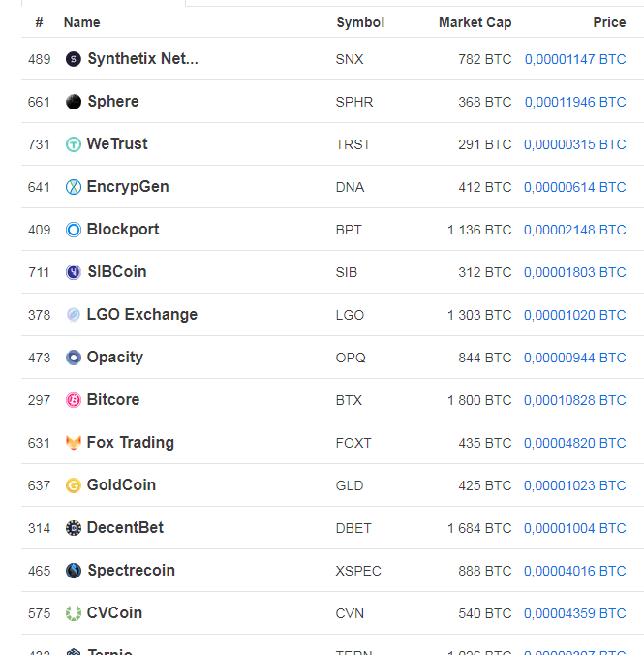Select the SPHR symbol cell
The height and width of the screenshot is (655, 644).
(354, 102)
